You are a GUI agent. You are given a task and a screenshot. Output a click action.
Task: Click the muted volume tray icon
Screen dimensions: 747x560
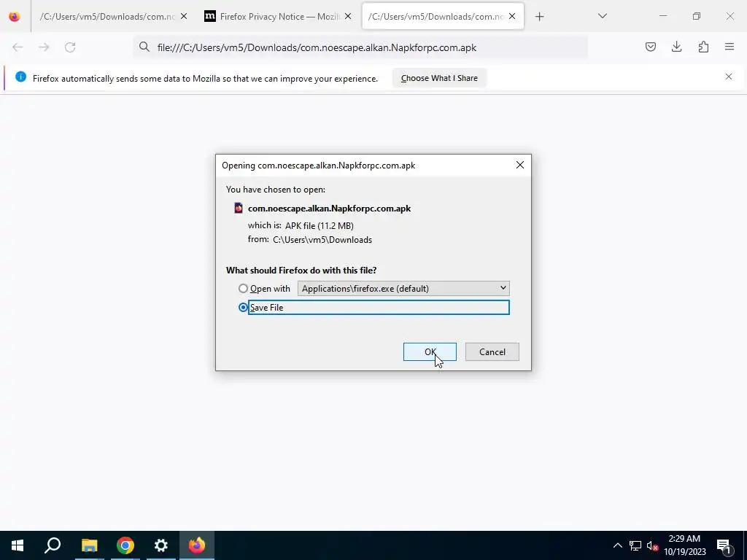tap(652, 545)
